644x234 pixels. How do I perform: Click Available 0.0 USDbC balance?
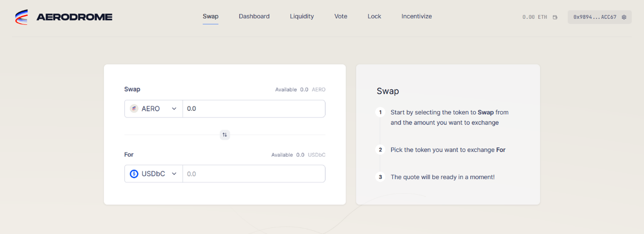coord(298,155)
